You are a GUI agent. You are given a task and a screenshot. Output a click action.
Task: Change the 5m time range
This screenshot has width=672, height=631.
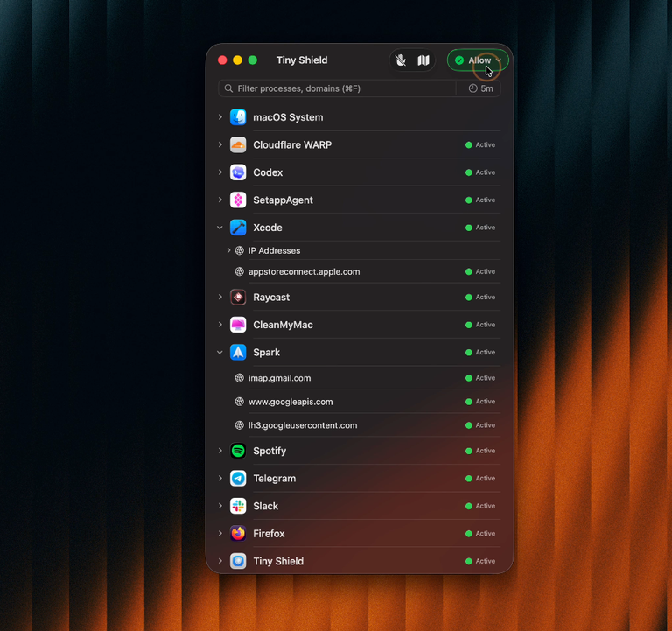pos(481,88)
